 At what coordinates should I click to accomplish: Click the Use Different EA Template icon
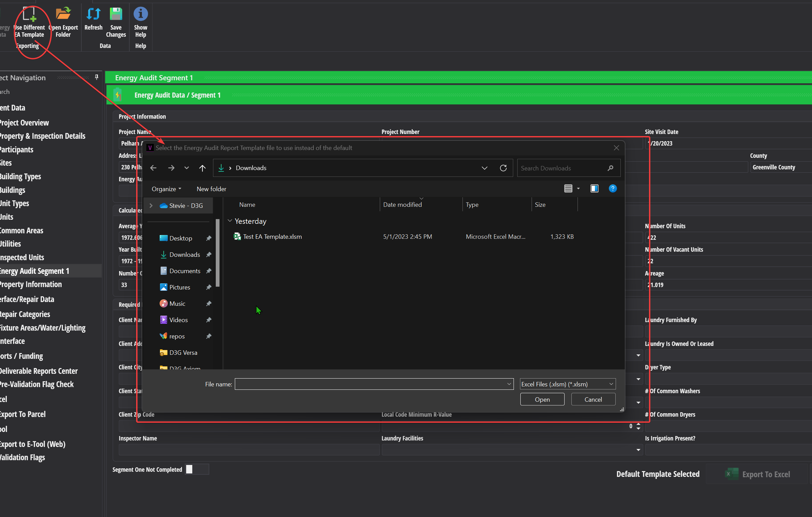(x=29, y=14)
